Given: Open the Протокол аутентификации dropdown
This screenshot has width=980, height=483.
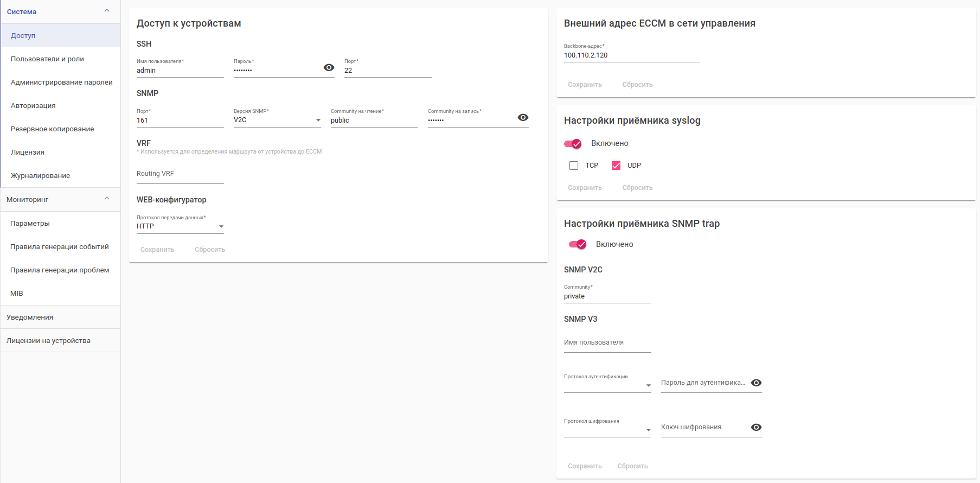Looking at the screenshot, I should [x=607, y=385].
